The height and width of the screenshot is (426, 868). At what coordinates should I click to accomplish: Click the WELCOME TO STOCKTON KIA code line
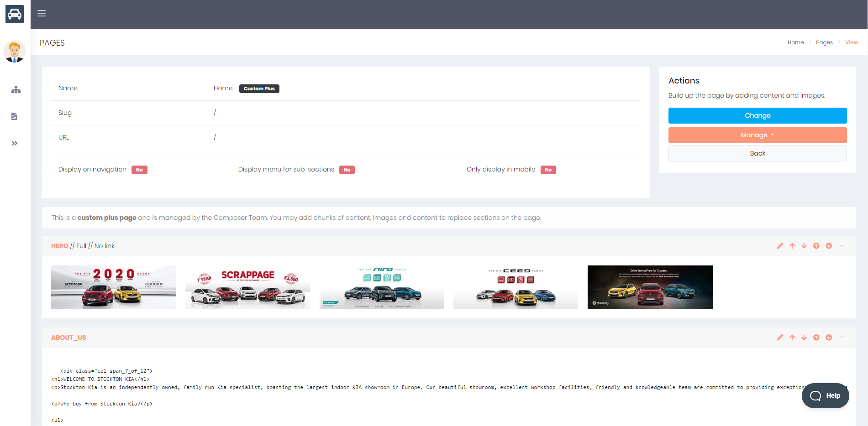[100, 379]
